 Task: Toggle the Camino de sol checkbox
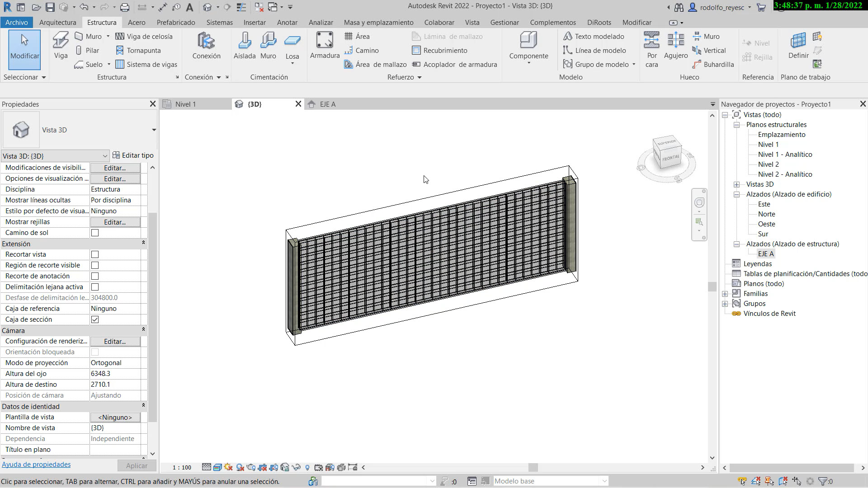(95, 233)
